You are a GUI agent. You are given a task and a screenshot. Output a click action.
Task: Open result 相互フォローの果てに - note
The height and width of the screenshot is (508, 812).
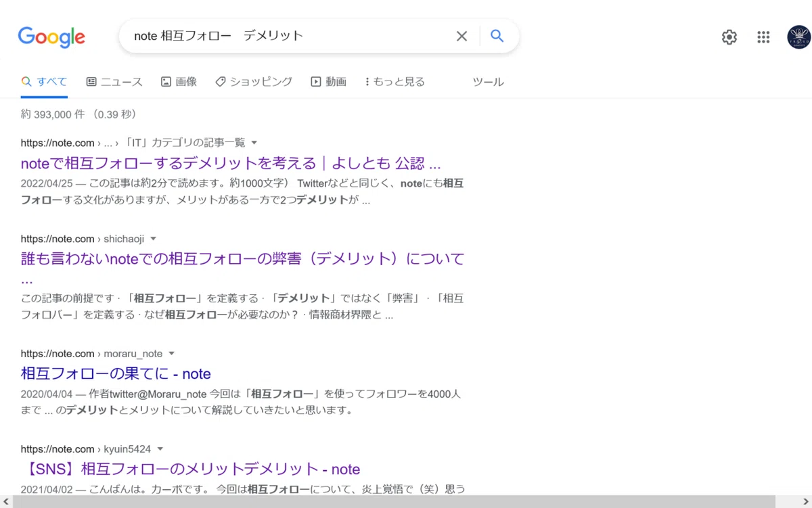pos(116,374)
